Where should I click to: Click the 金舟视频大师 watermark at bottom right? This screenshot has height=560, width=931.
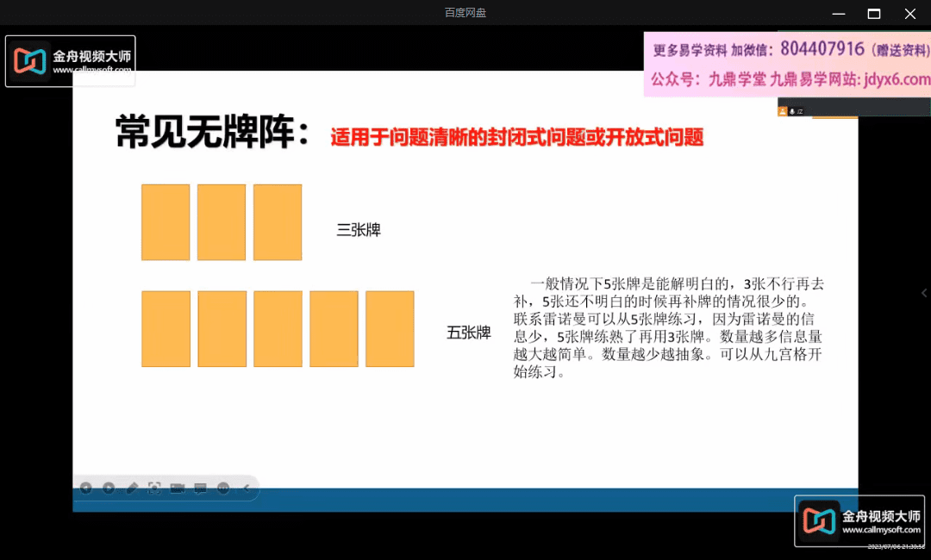coord(859,521)
